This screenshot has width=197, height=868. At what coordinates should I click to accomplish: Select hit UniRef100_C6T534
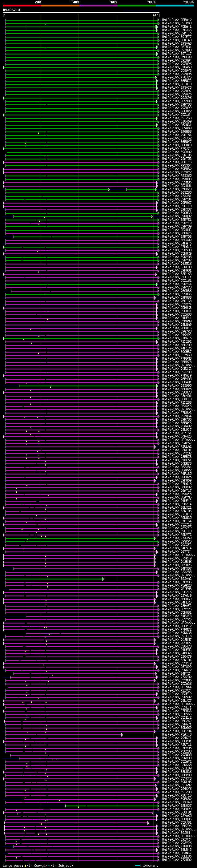click(177, 47)
